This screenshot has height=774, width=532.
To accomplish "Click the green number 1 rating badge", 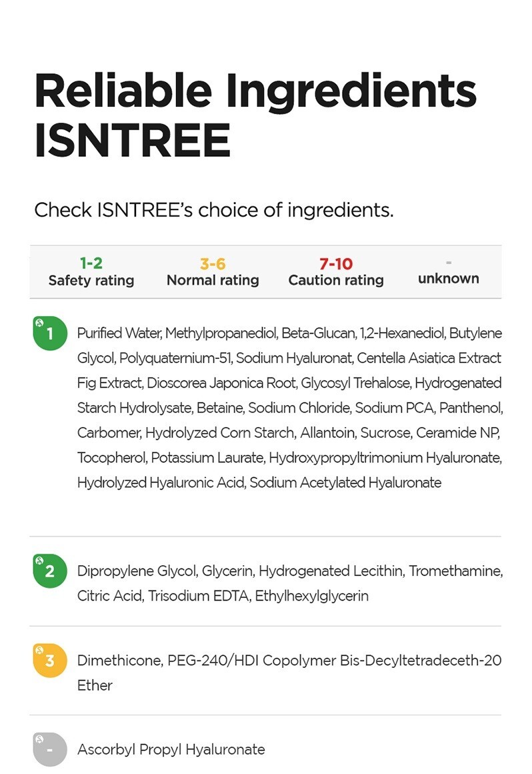I will 50,333.
